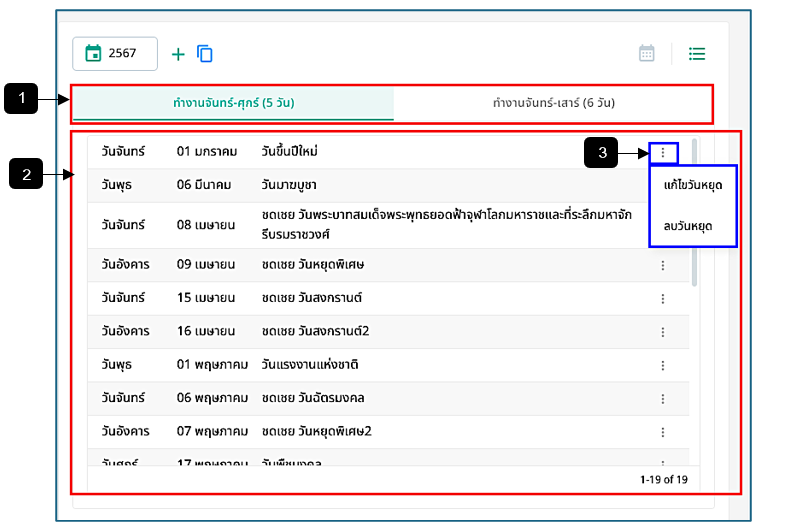
Task: Click holiday name วันมาฆบูชา
Action: click(x=289, y=185)
